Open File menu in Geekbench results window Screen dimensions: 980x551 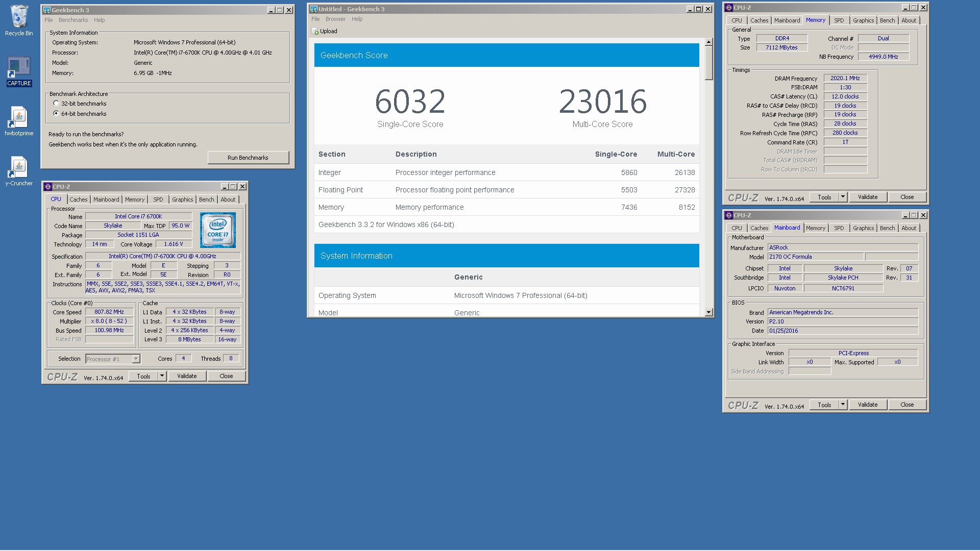(315, 19)
